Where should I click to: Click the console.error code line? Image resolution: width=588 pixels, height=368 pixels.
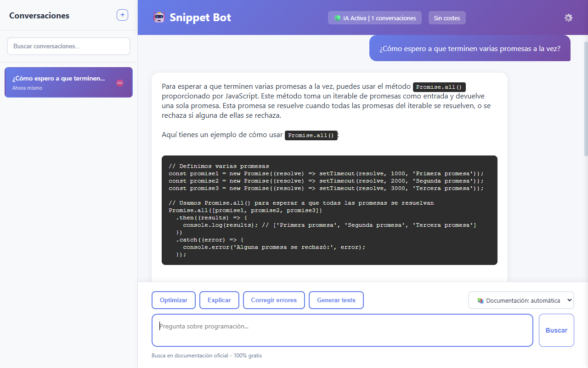tap(274, 247)
